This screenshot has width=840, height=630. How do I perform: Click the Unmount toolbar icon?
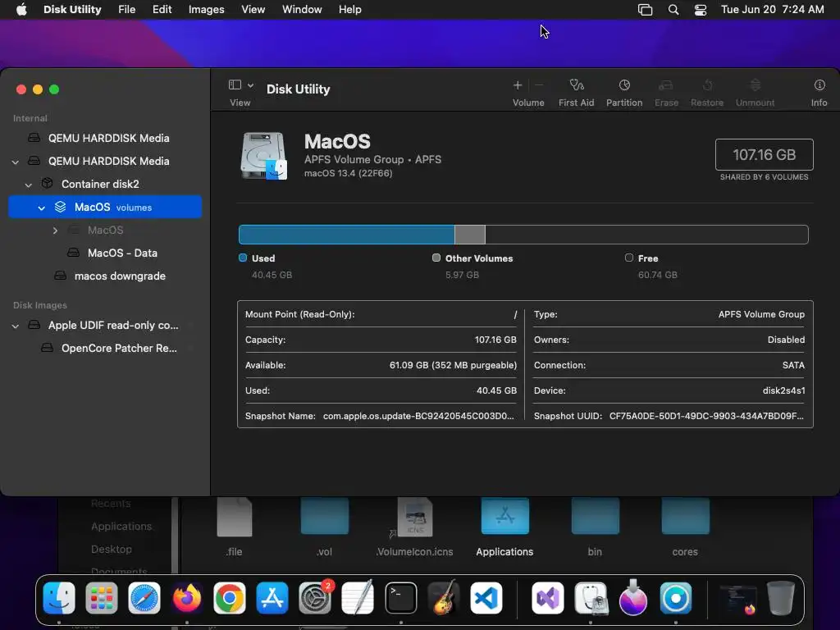[755, 85]
